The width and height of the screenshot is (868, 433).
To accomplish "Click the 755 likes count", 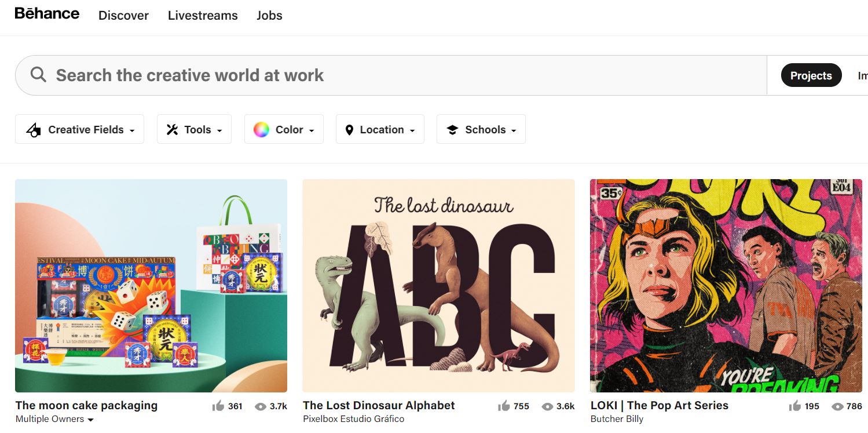I will click(x=521, y=406).
